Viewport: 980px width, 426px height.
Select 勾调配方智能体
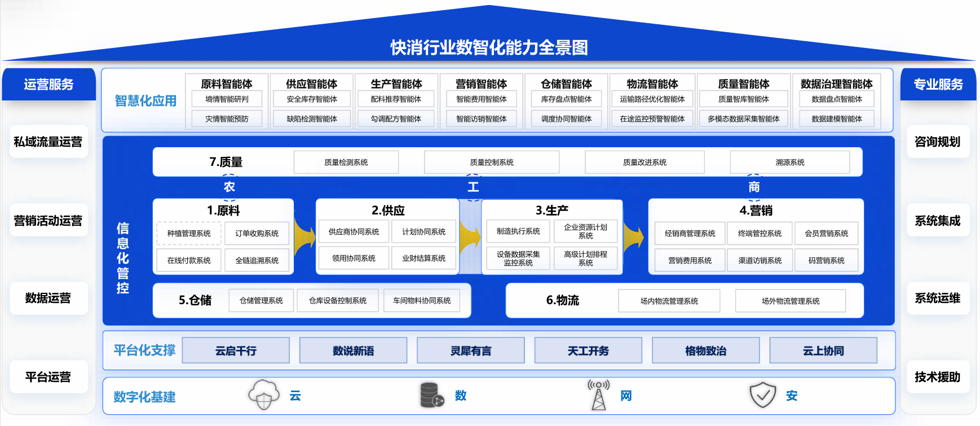(396, 118)
